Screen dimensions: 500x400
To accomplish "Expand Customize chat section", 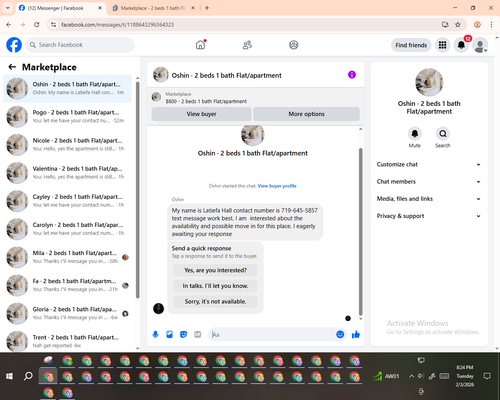I will [x=429, y=164].
